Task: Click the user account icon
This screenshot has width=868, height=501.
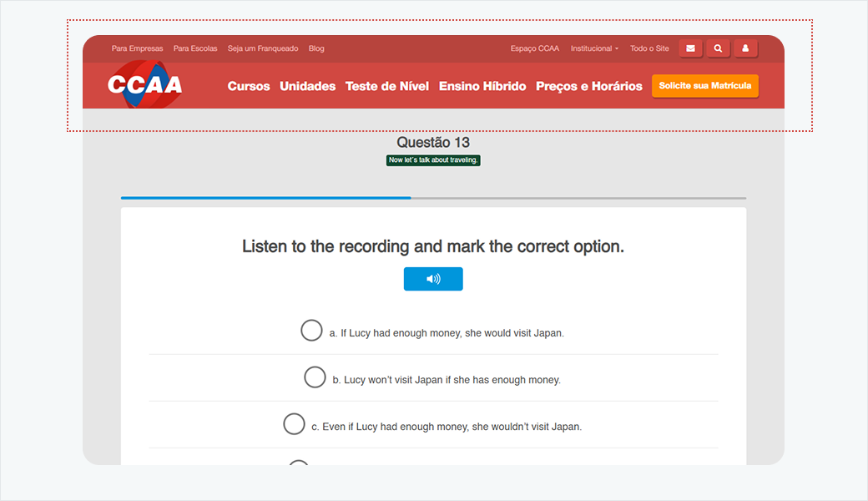Action: 745,48
